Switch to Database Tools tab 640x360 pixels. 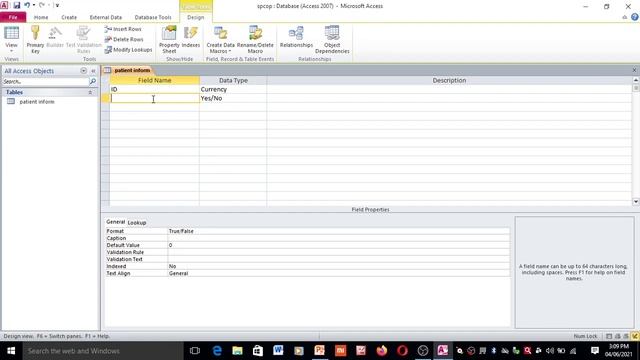[153, 17]
